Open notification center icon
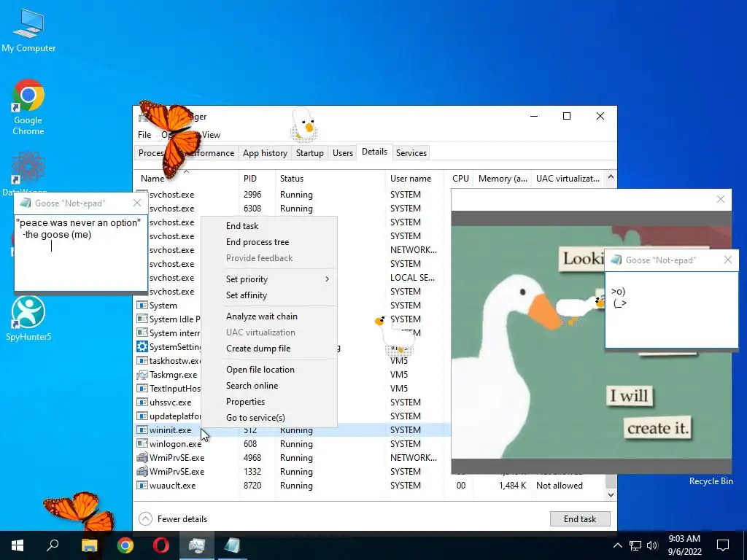This screenshot has height=560, width=747. pos(723,545)
